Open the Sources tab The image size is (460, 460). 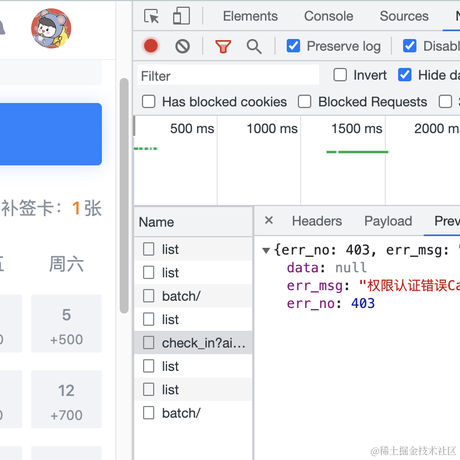404,16
